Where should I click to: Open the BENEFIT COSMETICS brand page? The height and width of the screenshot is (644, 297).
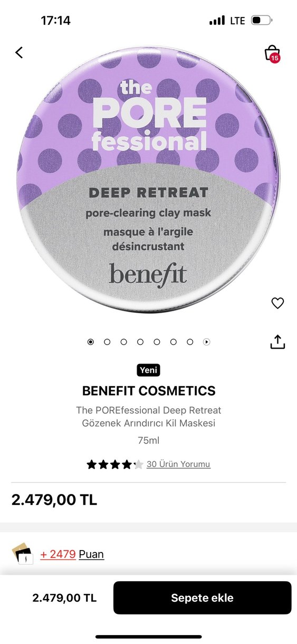149,391
